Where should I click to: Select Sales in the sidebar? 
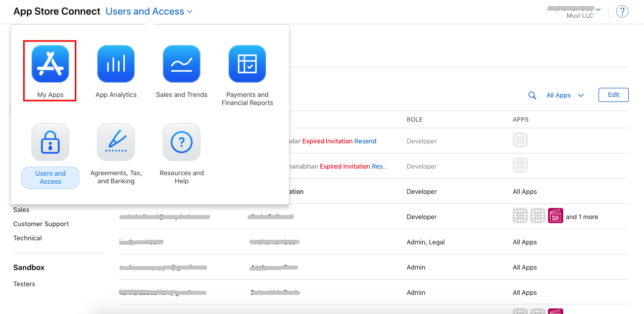point(21,210)
